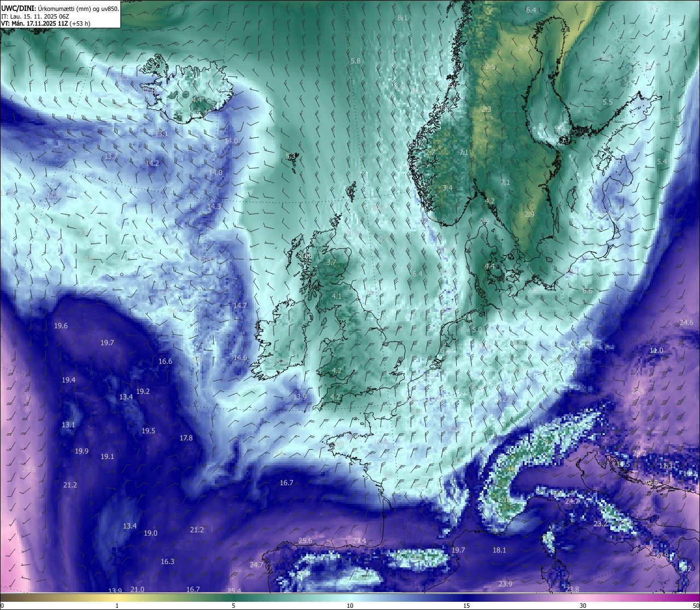Click the colour scale label '5'
Image resolution: width=700 pixels, height=610 pixels.
pos(234,606)
